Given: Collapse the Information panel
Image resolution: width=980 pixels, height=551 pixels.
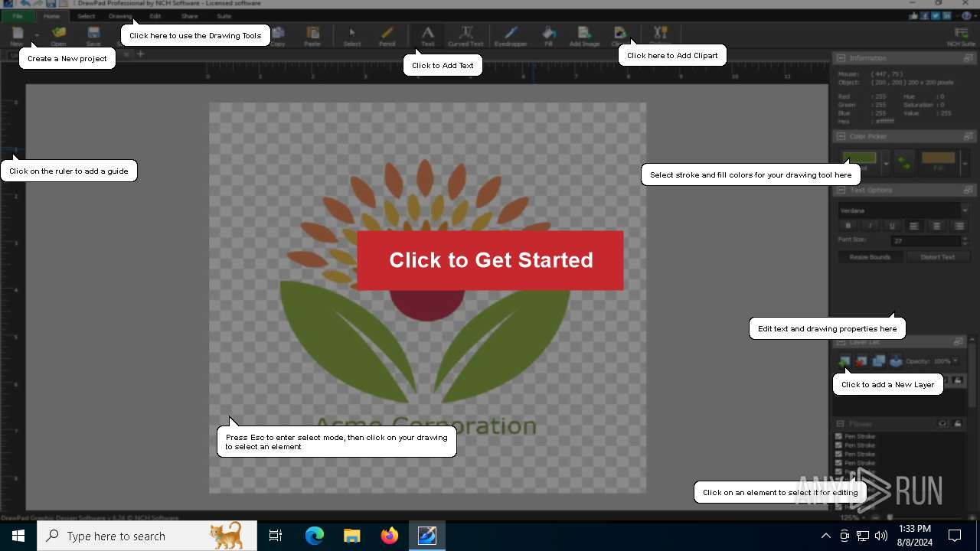Looking at the screenshot, I should coord(841,58).
